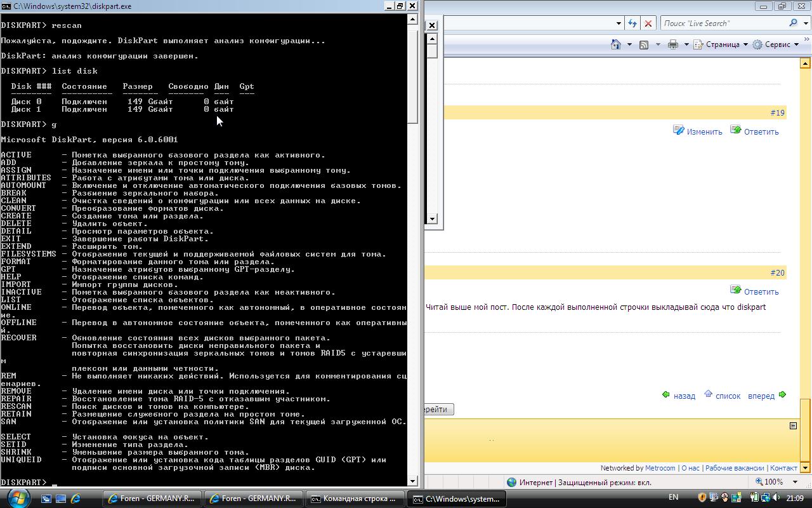Collapse the yellow panel with minus box
This screenshot has width=812, height=508.
coord(793,425)
